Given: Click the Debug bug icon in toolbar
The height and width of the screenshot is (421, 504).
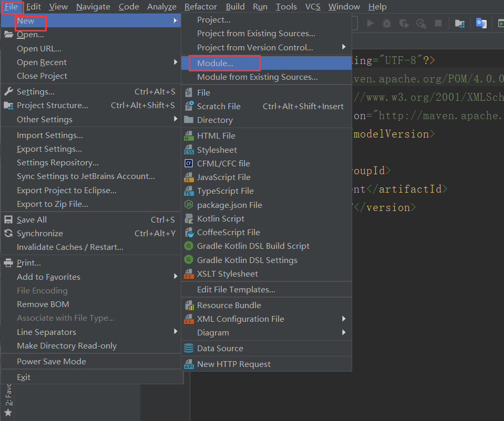Looking at the screenshot, I should [x=387, y=23].
